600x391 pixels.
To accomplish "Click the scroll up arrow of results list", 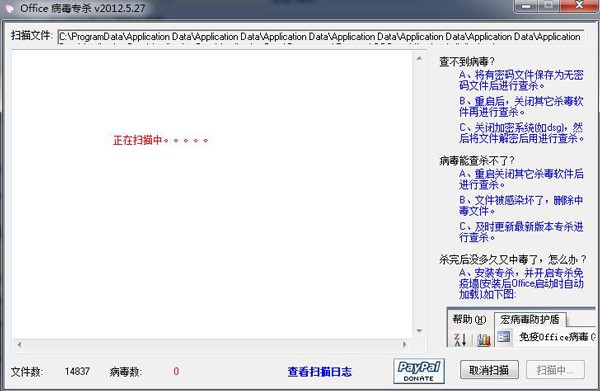I will tap(419, 58).
